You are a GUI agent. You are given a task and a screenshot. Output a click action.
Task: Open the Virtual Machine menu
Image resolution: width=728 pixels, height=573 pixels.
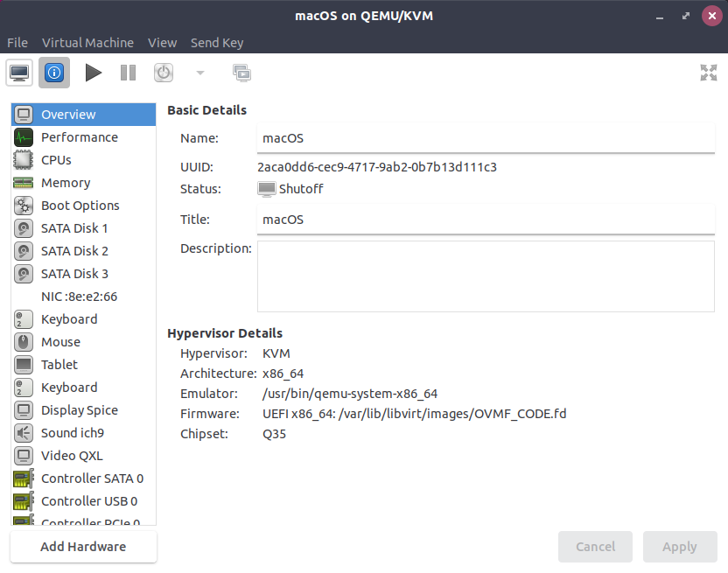[x=87, y=43]
